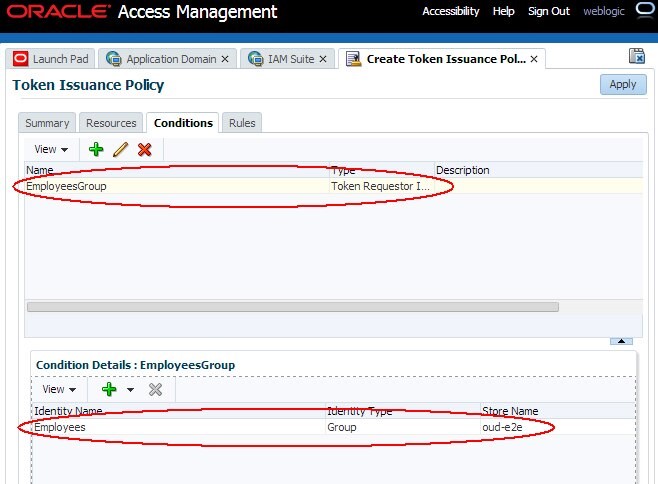Click Type column header in conditions table
The image size is (658, 484).
(x=382, y=170)
